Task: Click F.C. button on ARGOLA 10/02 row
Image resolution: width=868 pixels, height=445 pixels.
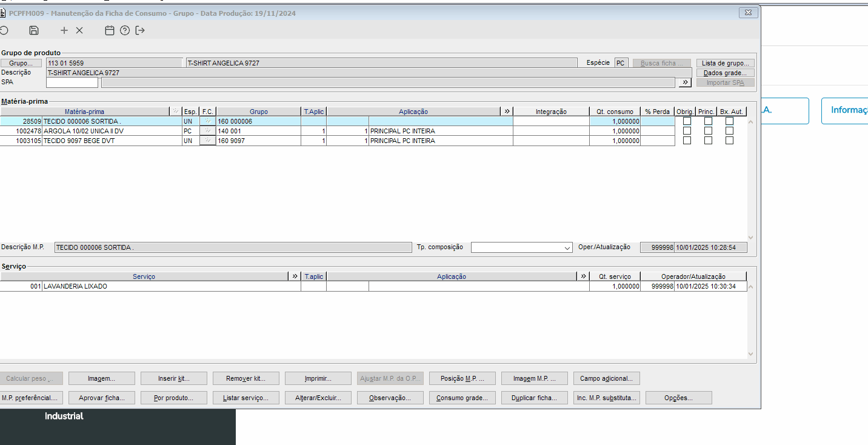Action: click(x=208, y=131)
